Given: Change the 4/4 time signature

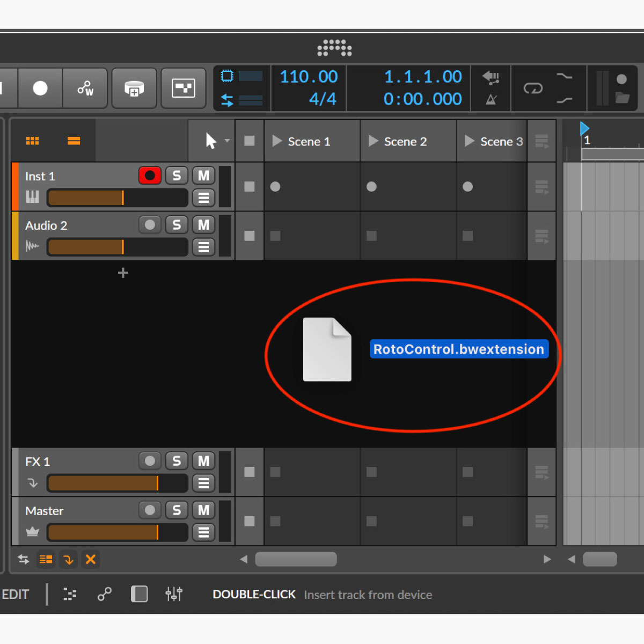Looking at the screenshot, I should (323, 99).
